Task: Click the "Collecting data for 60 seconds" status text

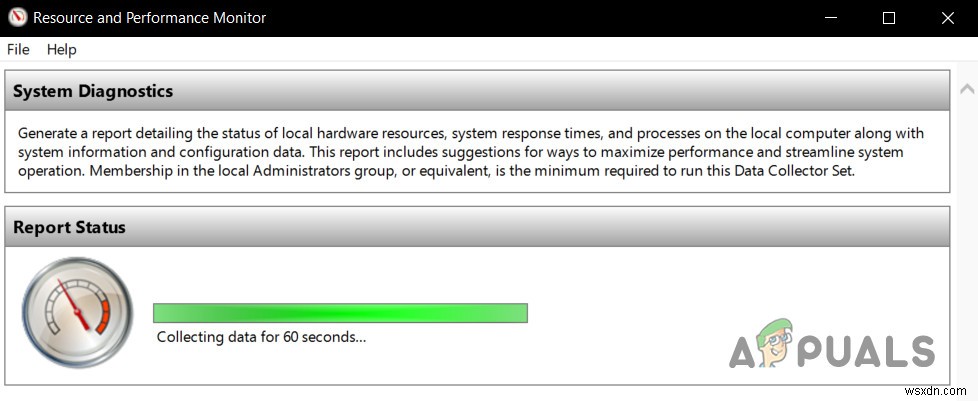Action: pos(261,337)
